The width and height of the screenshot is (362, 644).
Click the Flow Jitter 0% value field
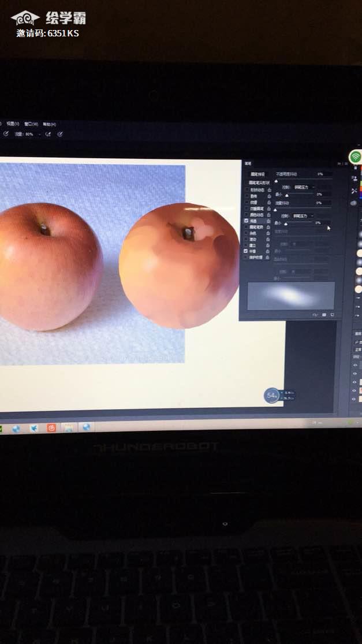(x=323, y=203)
